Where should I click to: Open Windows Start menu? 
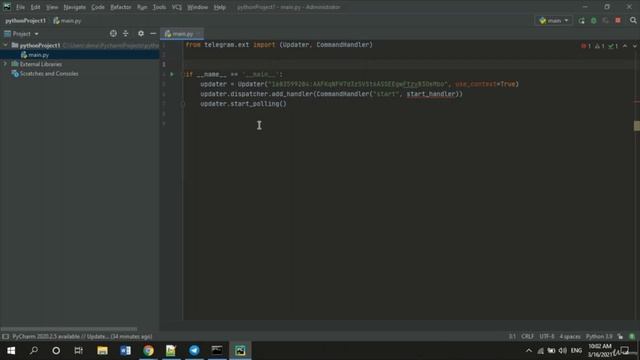[x=11, y=351]
